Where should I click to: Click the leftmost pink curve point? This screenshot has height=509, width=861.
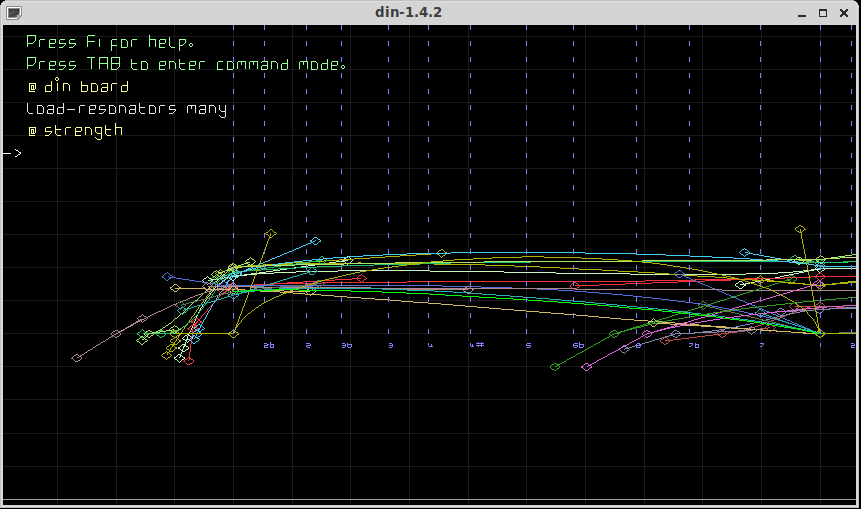76,358
